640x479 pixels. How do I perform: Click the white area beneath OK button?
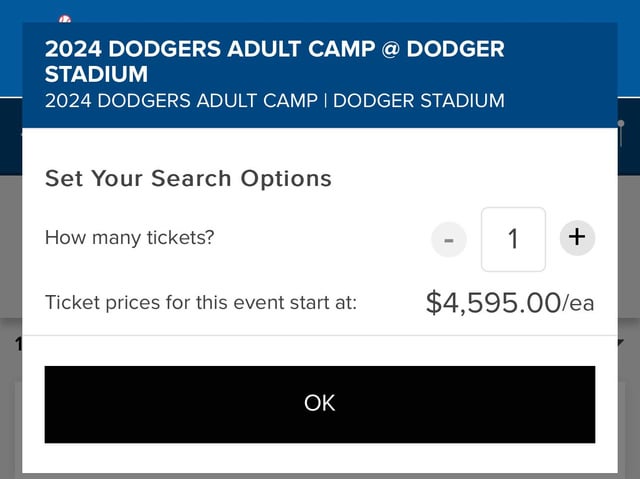pos(320,458)
